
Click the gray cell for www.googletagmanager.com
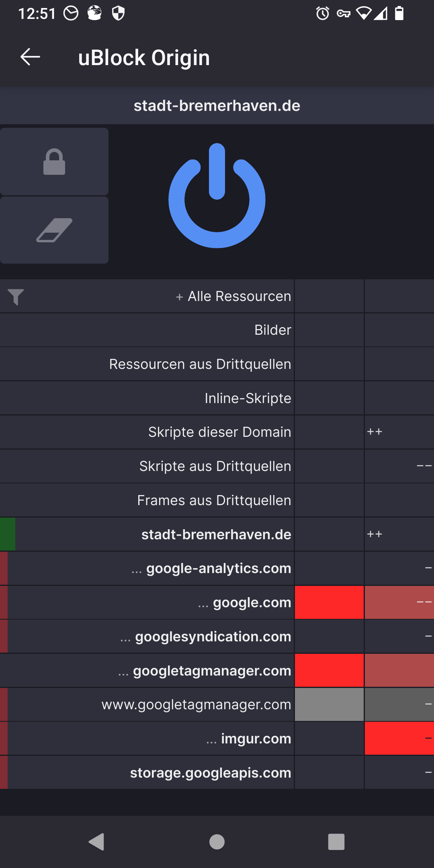[329, 704]
